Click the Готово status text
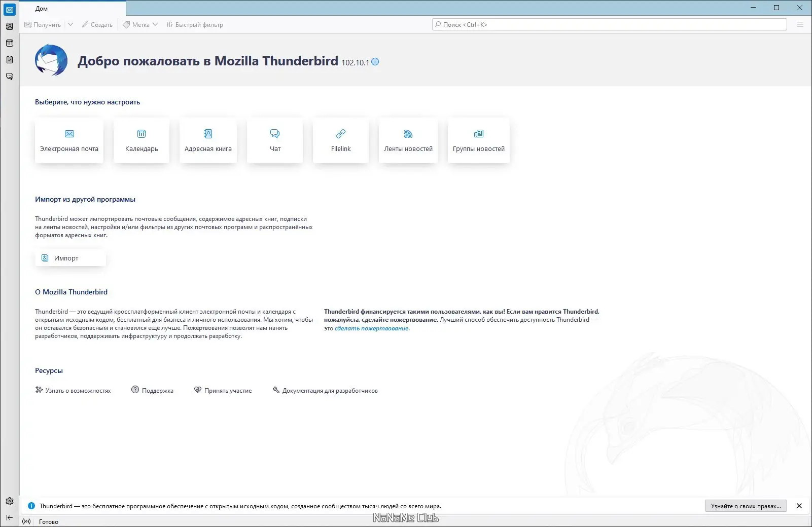 [x=49, y=521]
